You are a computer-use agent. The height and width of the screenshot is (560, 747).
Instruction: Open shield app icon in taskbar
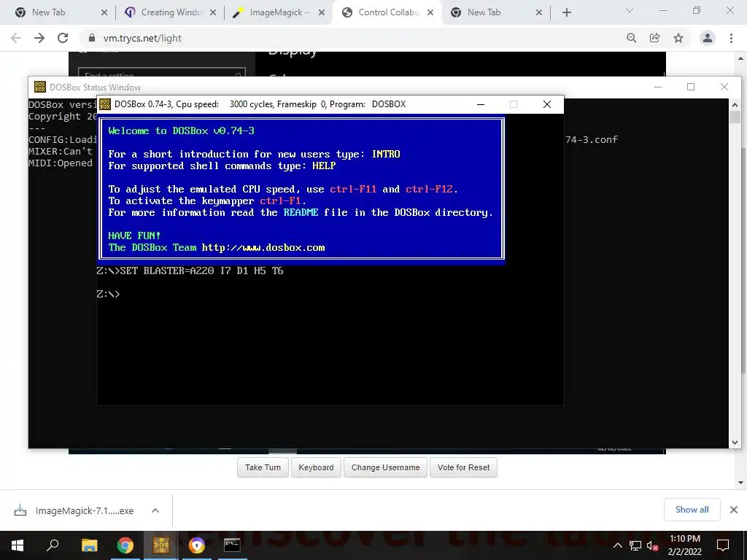coord(196,545)
